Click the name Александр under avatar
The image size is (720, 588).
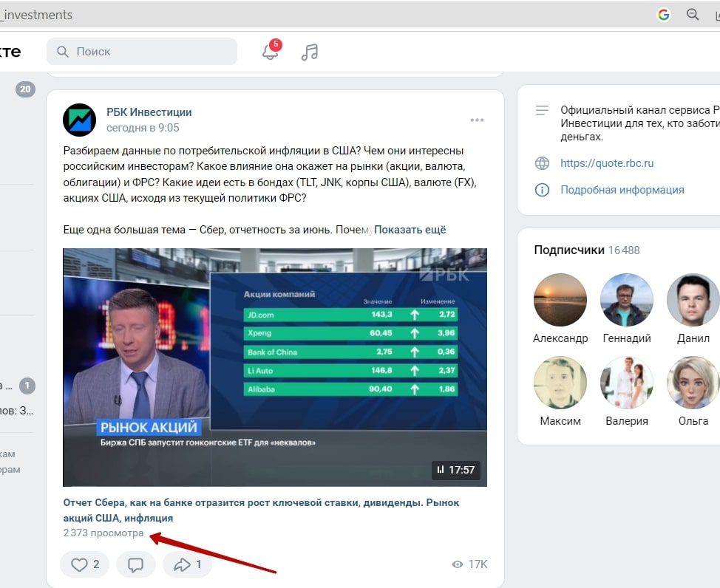point(560,338)
